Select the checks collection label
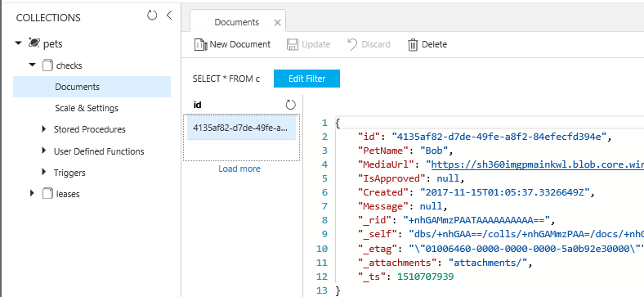 click(69, 65)
